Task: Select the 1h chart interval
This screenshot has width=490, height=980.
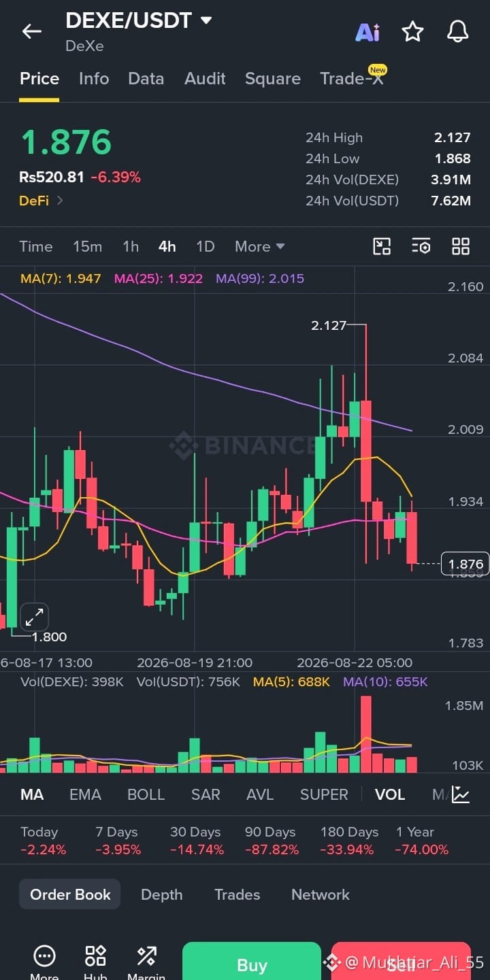Action: [x=131, y=246]
